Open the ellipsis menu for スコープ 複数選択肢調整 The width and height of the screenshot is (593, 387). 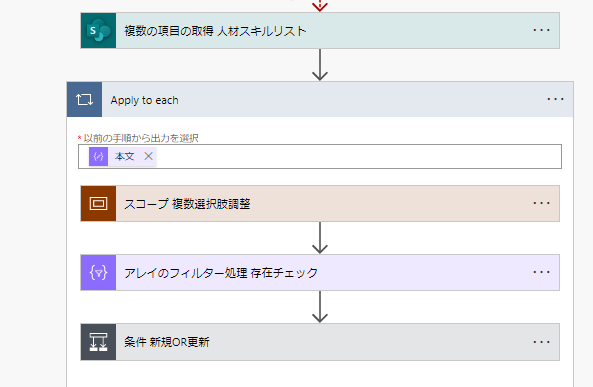click(541, 203)
